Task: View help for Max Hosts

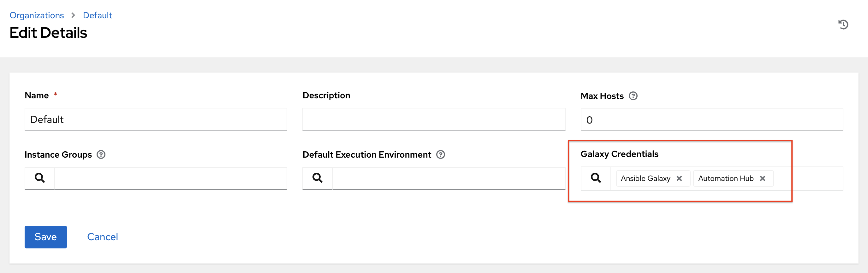Action: [x=633, y=96]
